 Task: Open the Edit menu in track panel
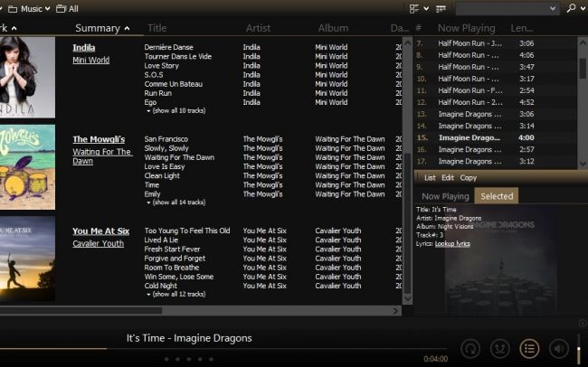point(448,177)
